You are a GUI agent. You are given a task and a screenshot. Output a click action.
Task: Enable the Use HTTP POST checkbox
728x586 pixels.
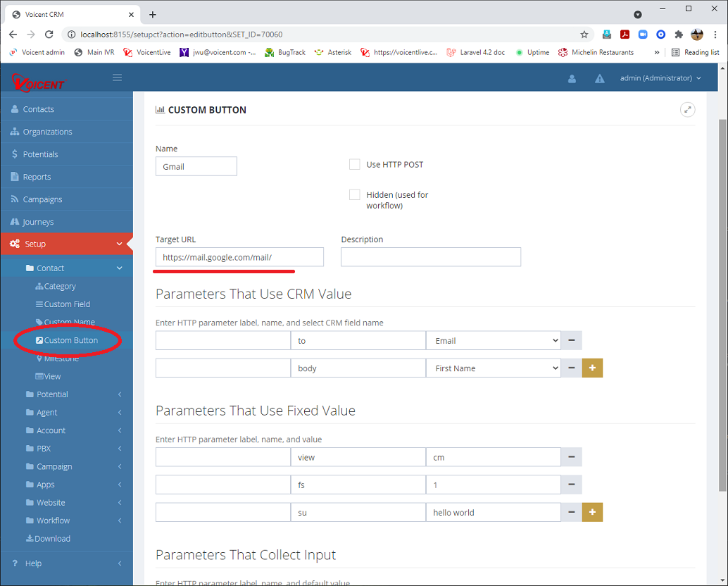355,165
